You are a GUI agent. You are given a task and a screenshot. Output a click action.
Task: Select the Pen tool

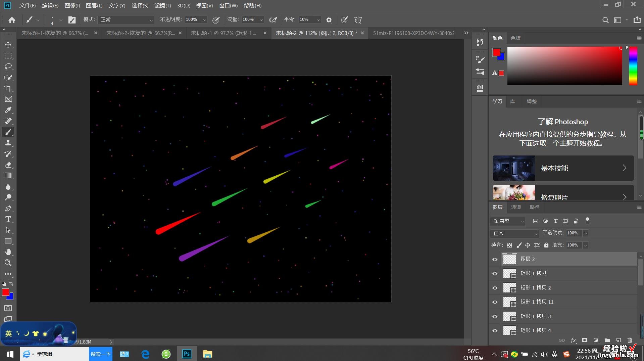(8, 209)
